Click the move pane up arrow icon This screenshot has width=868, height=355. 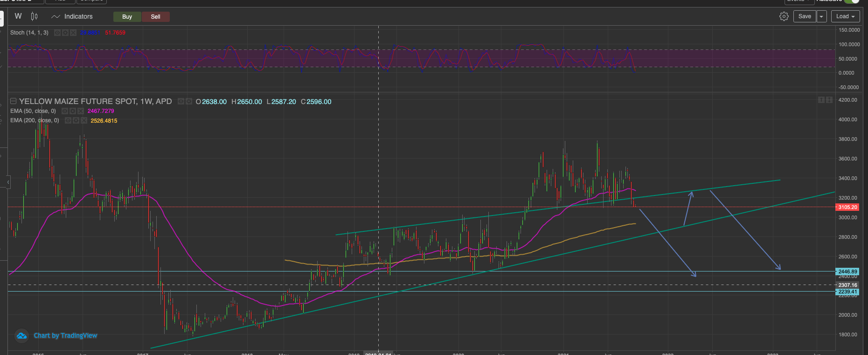(x=821, y=100)
